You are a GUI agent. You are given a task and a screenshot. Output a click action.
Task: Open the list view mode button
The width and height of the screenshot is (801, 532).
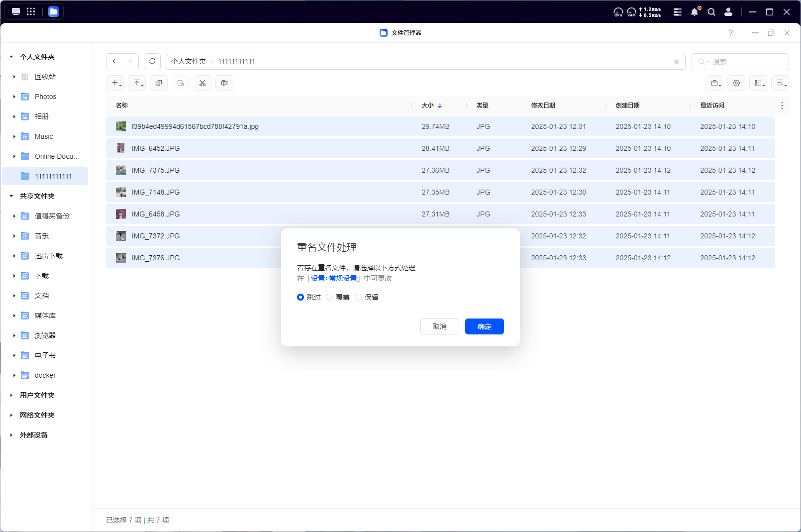click(x=758, y=83)
